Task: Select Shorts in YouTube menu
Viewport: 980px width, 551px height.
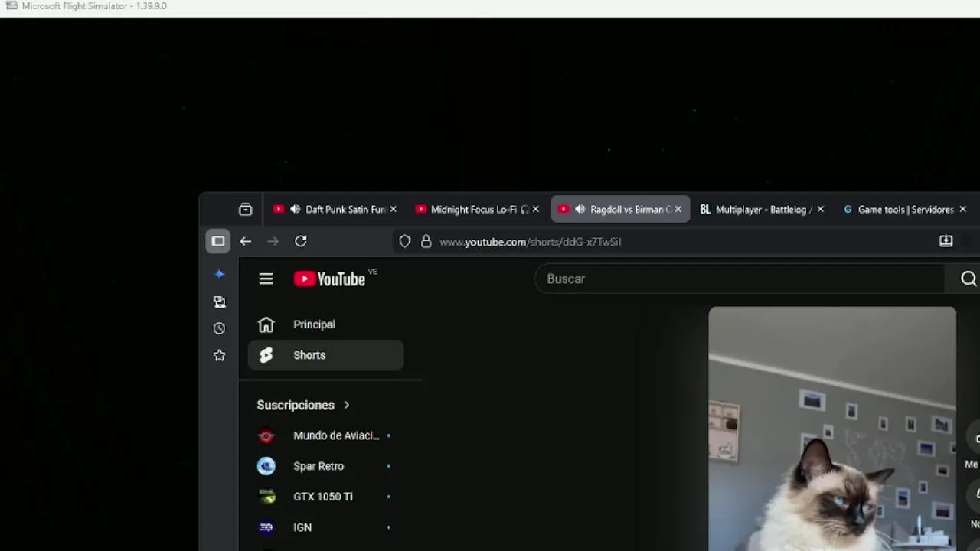Action: click(x=325, y=355)
